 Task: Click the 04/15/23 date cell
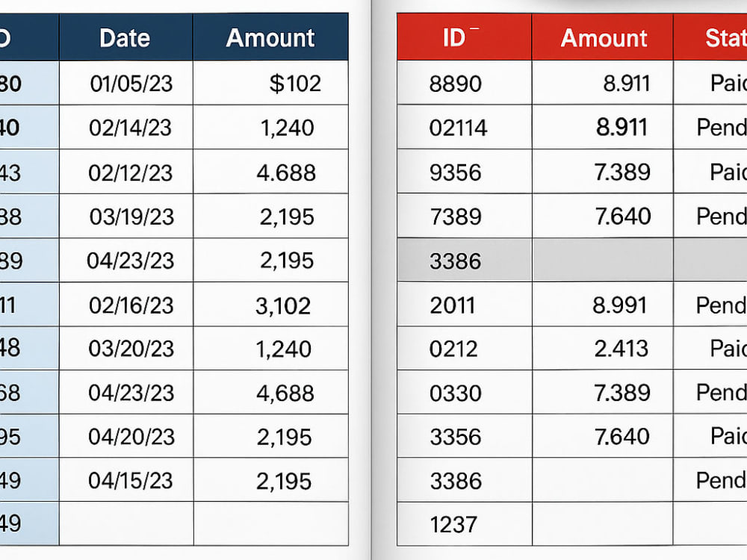click(125, 480)
